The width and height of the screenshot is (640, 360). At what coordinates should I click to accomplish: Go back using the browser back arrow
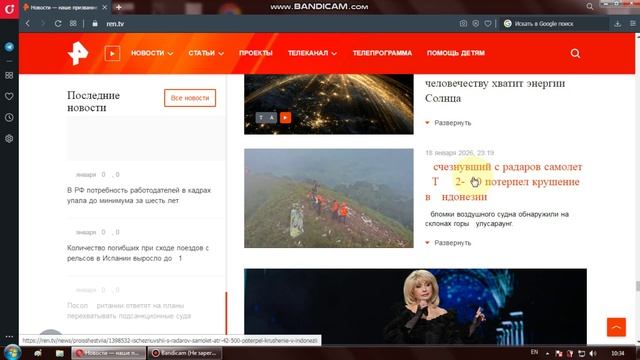point(28,24)
